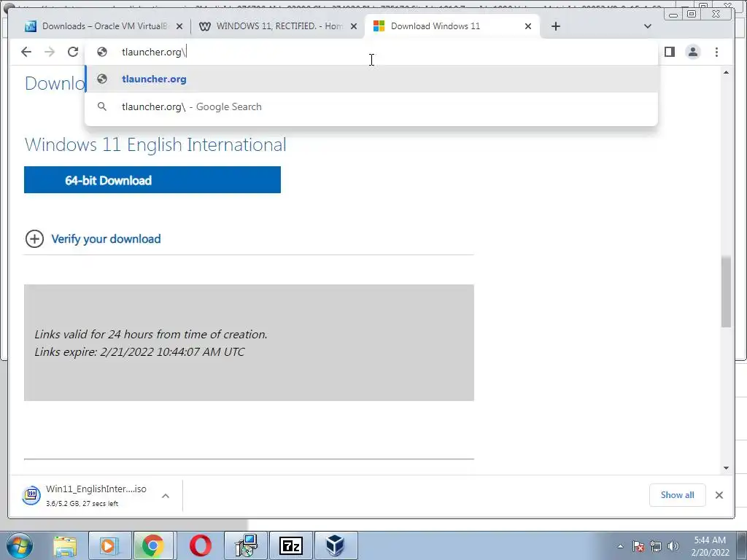
Task: Open the Windows Start menu
Action: pyautogui.click(x=20, y=545)
